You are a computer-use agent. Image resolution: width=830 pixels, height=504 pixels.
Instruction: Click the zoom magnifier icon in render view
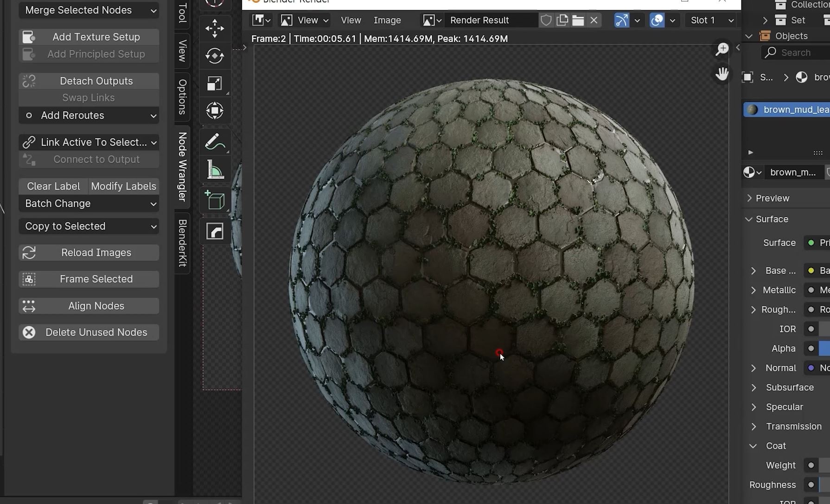722,49
